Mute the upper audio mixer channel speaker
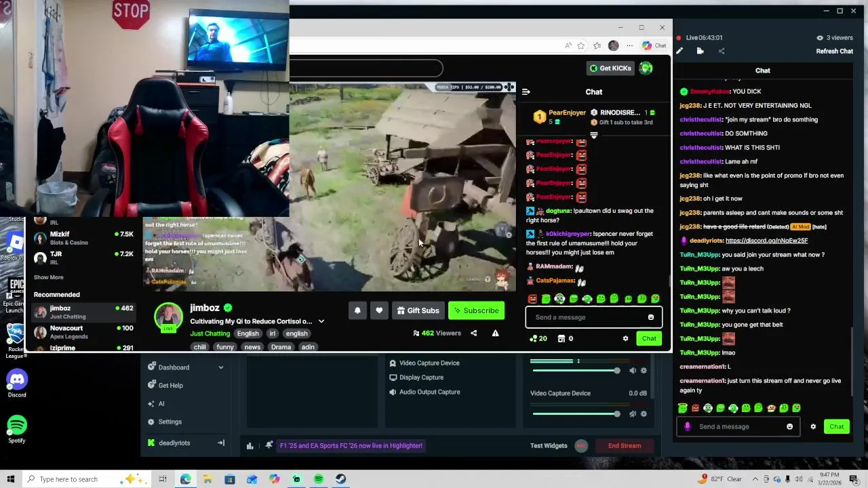Image resolution: width=868 pixels, height=488 pixels. (x=633, y=370)
